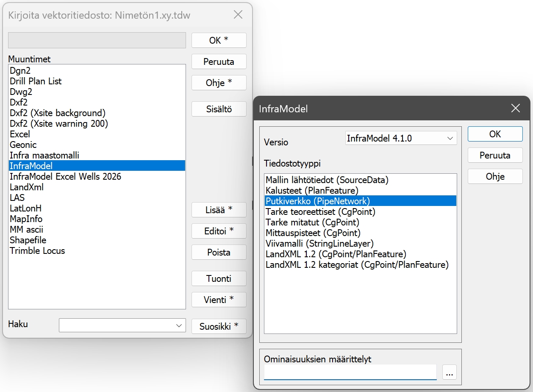
Task: Select LandXML 1.2 kategoriat (CgPoint/PlanFeature)
Action: 361,264
